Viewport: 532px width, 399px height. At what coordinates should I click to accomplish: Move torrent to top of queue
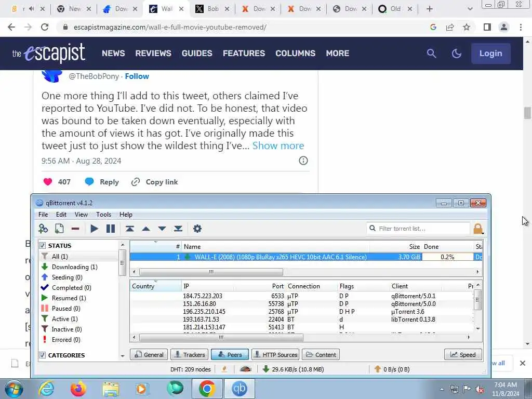coord(129,229)
